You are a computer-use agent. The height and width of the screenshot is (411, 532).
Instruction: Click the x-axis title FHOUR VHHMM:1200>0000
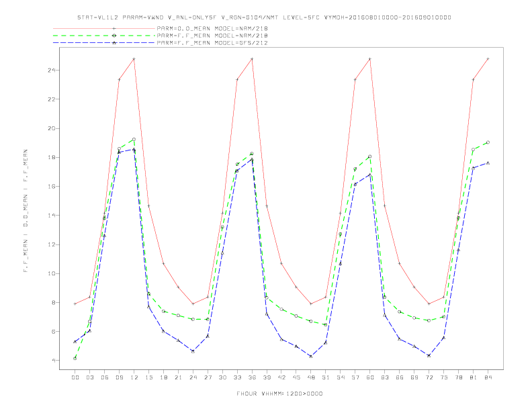pyautogui.click(x=279, y=394)
